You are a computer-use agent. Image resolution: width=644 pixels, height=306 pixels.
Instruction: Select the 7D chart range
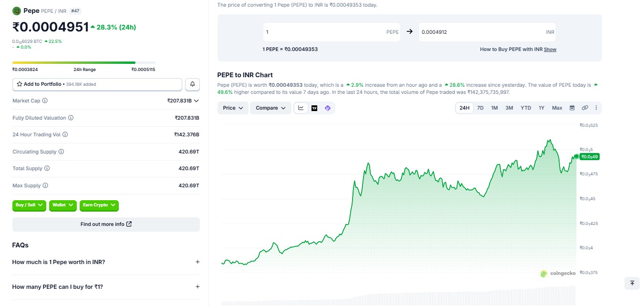480,108
